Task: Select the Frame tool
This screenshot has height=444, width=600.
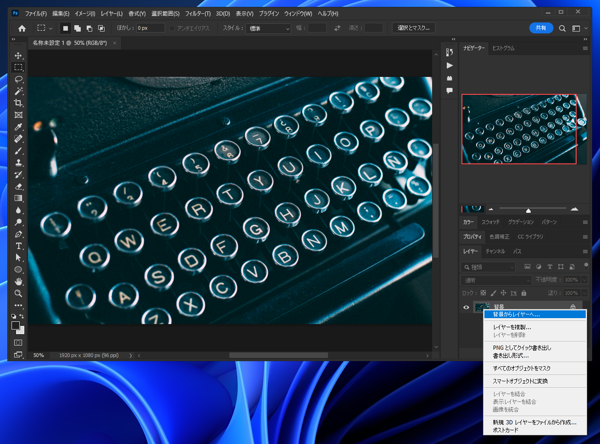Action: tap(18, 115)
